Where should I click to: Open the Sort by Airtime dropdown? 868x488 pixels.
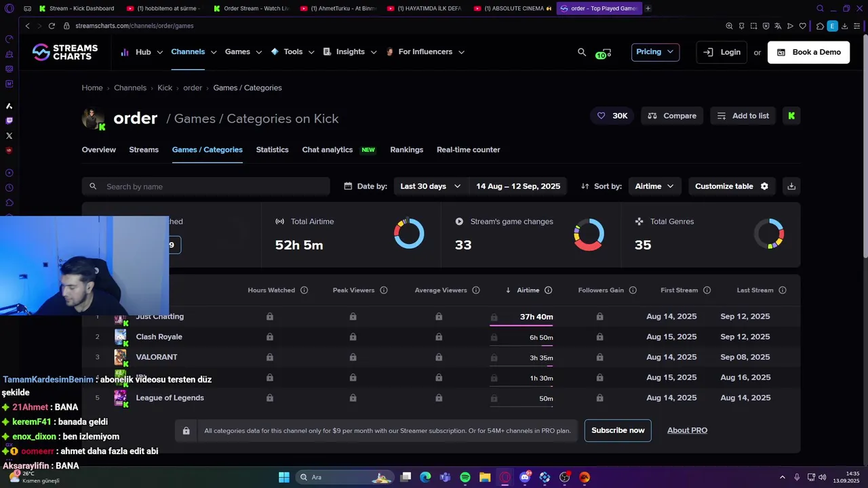point(654,186)
